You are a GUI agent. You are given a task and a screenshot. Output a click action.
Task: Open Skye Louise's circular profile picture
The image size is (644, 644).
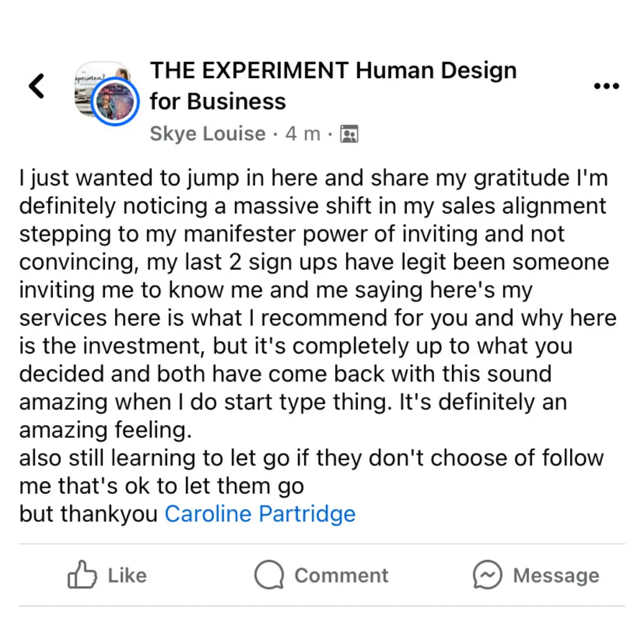pyautogui.click(x=115, y=101)
